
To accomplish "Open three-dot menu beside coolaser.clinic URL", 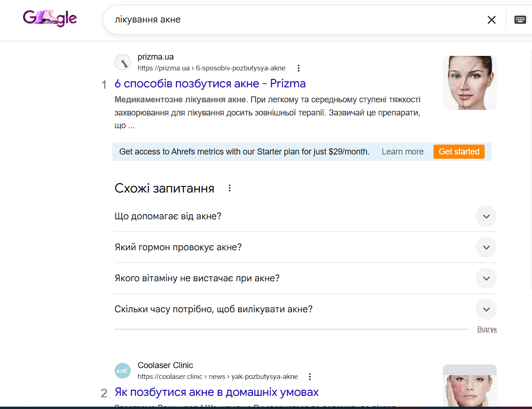I will (x=310, y=377).
